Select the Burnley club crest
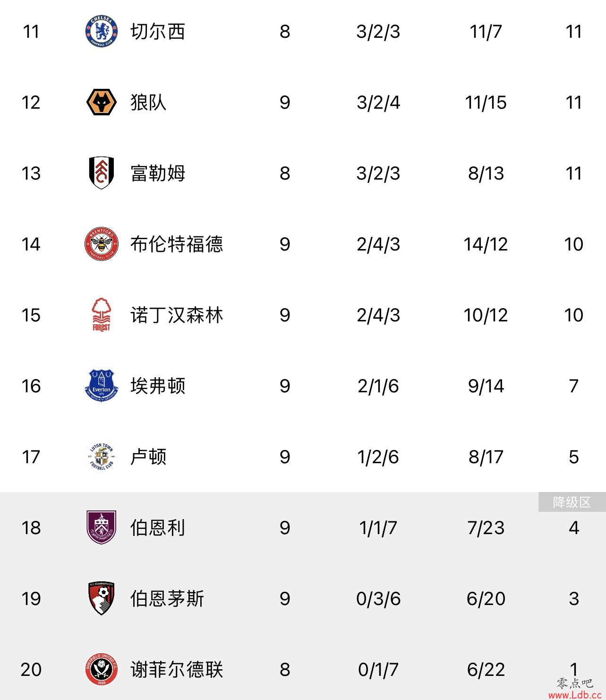 102,527
